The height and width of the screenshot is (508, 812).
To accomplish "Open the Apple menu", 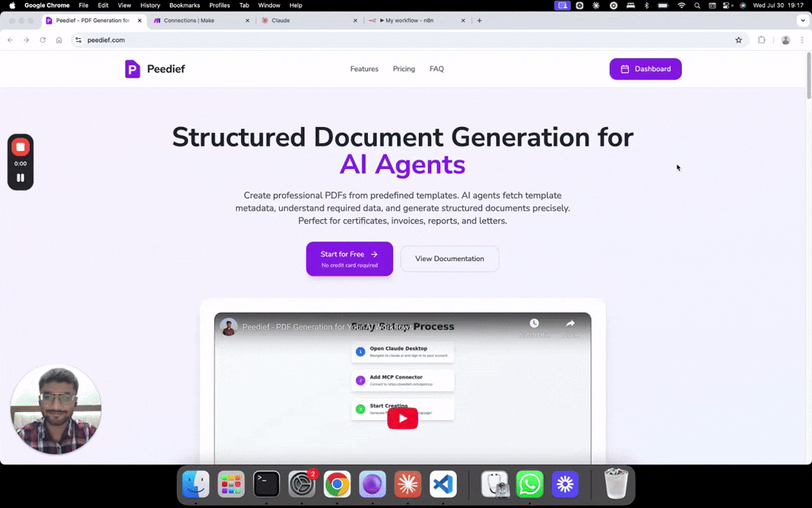I will pyautogui.click(x=13, y=6).
